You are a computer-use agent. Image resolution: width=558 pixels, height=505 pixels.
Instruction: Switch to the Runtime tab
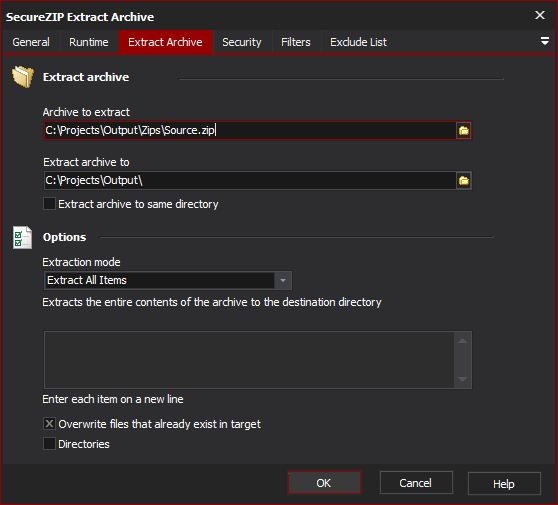pyautogui.click(x=89, y=42)
